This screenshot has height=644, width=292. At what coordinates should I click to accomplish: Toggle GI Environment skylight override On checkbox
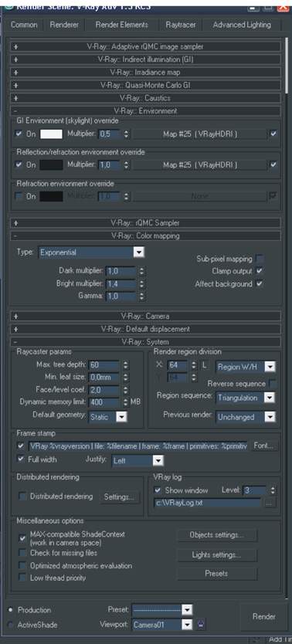pyautogui.click(x=19, y=134)
